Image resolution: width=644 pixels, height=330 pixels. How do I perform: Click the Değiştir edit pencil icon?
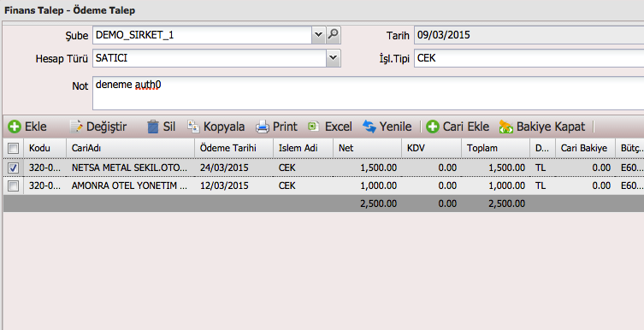tap(76, 127)
